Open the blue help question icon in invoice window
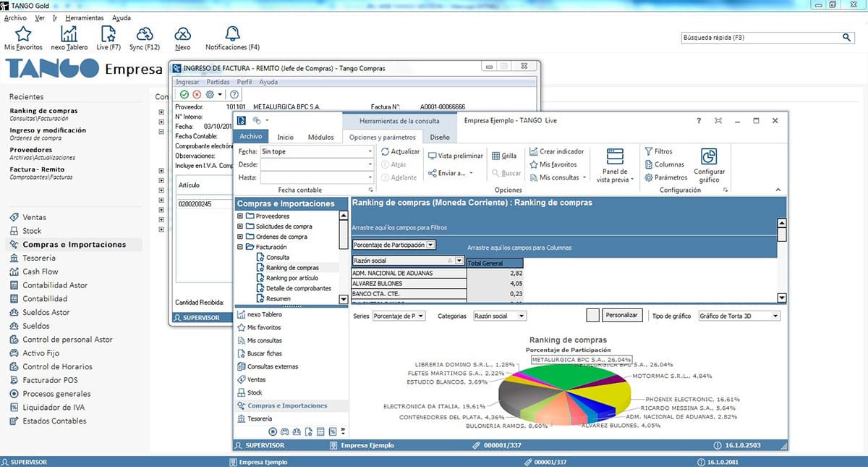Image resolution: width=868 pixels, height=467 pixels. coord(234,94)
